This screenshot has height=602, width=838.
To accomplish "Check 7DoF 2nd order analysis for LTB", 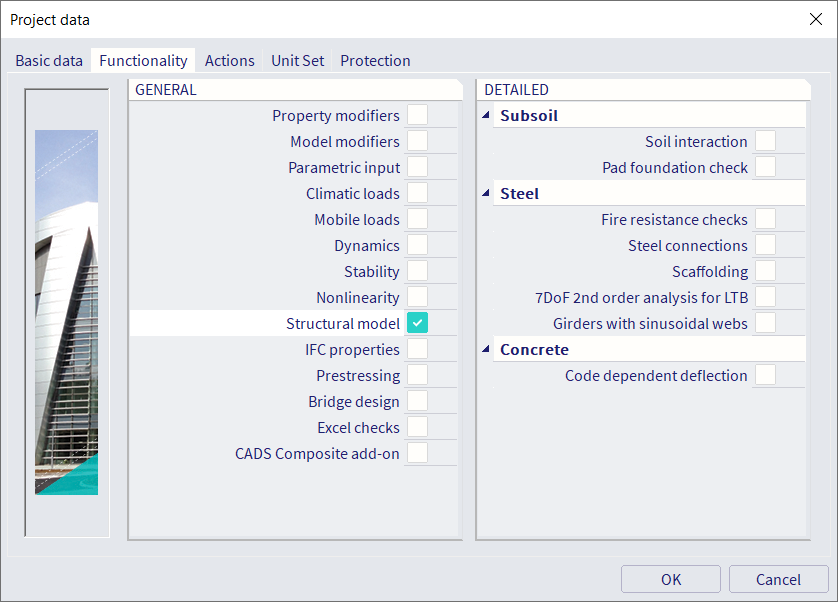I will (x=765, y=297).
